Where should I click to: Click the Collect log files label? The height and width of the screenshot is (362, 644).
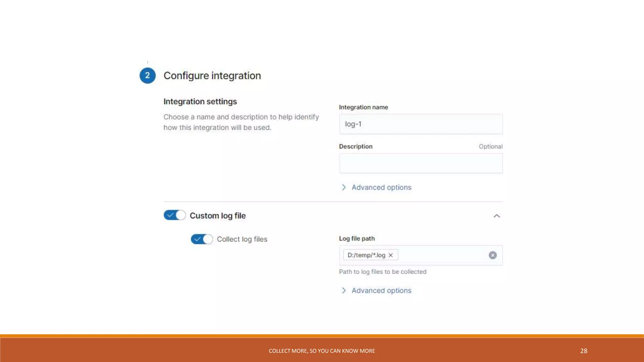pyautogui.click(x=242, y=239)
